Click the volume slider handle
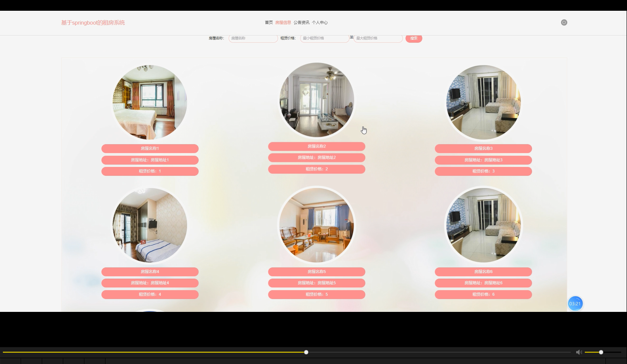This screenshot has height=364, width=627. tap(601, 352)
